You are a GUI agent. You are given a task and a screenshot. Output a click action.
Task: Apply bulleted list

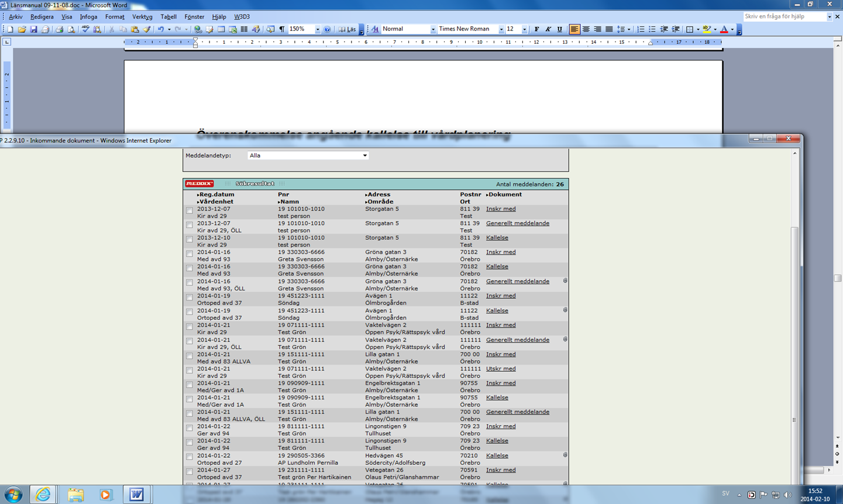(x=652, y=29)
